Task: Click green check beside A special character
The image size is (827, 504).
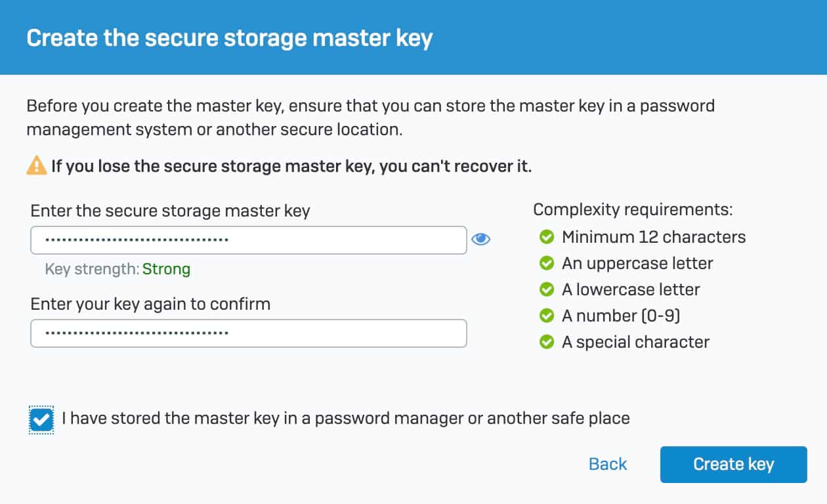Action: click(546, 342)
